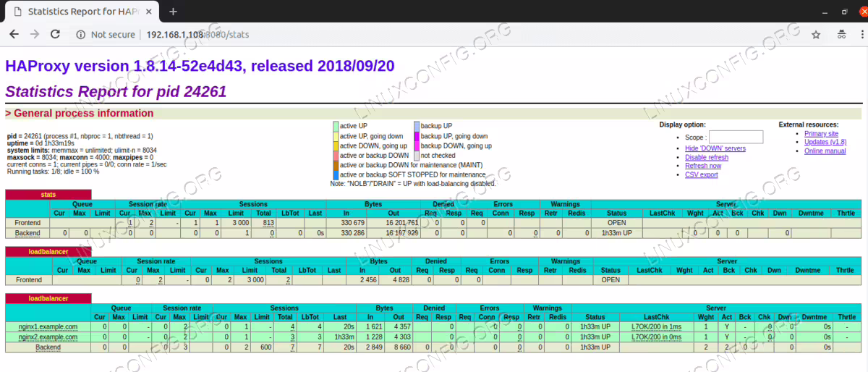The width and height of the screenshot is (868, 372).
Task: Click Backend Bytes Out value 8 660
Action: click(401, 347)
